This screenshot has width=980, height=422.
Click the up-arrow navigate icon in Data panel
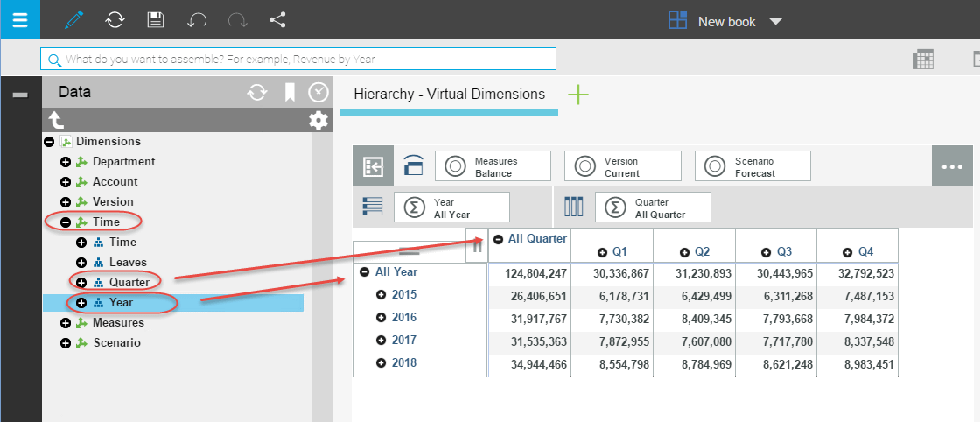click(56, 120)
